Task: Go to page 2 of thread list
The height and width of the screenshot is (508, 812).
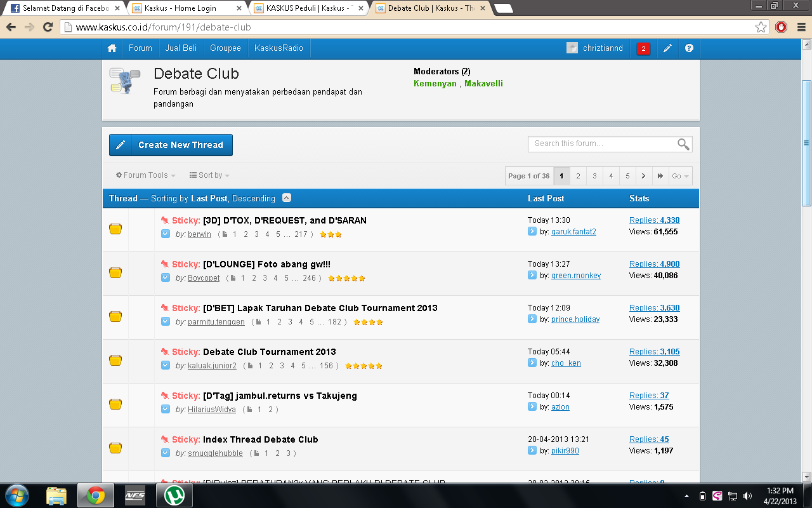Action: tap(578, 176)
